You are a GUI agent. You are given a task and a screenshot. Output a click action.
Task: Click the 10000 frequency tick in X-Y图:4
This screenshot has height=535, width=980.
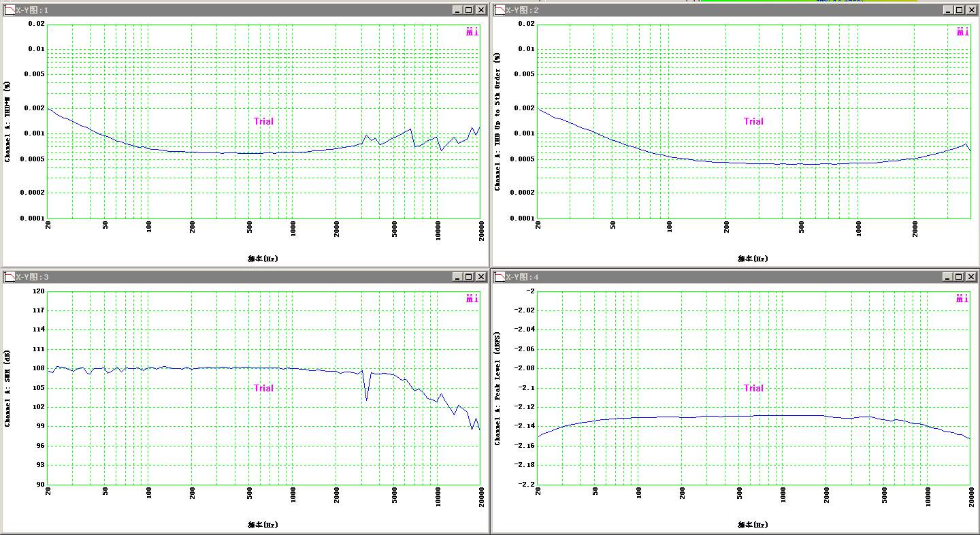click(x=928, y=498)
